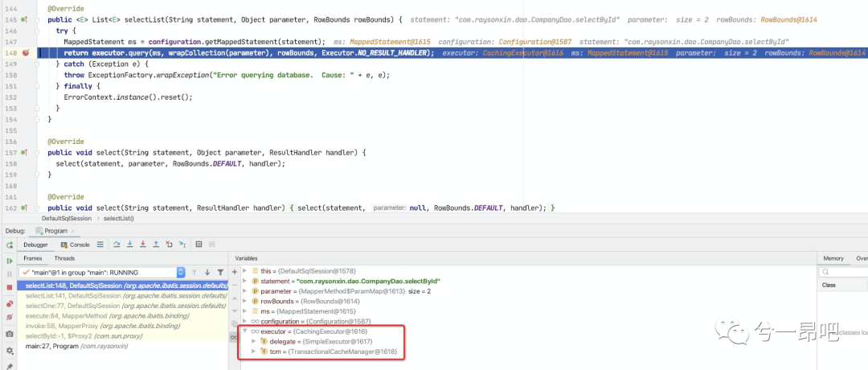
Task: Close the Program debug tab
Action: coord(74,231)
